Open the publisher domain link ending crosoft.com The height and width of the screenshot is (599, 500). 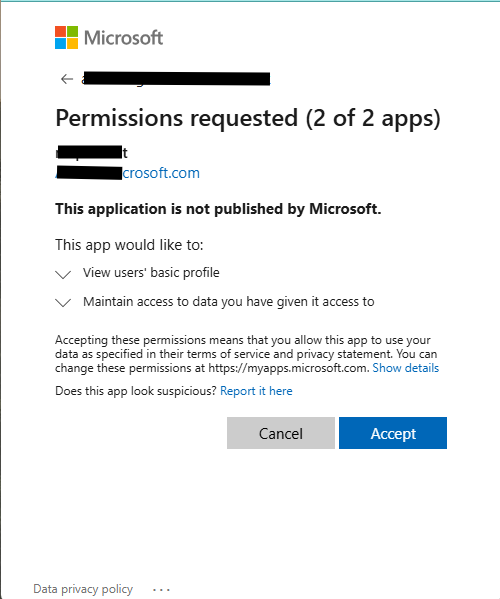[128, 173]
